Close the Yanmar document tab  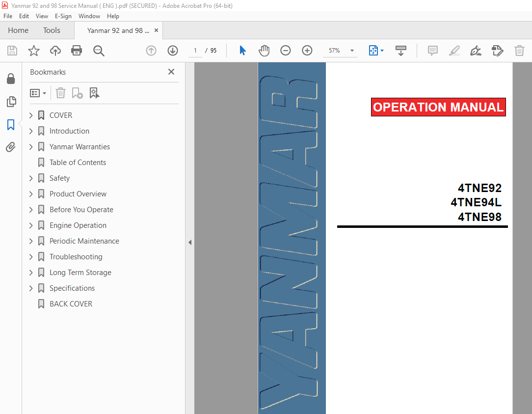(156, 30)
